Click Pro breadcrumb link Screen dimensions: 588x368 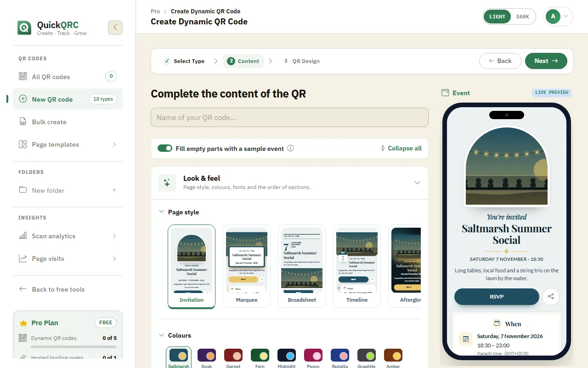(x=155, y=11)
